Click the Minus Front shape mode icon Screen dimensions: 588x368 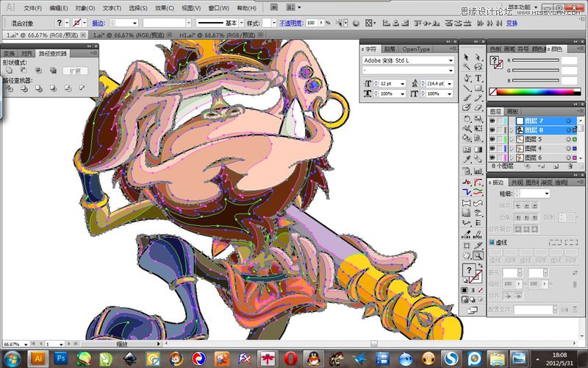click(24, 70)
